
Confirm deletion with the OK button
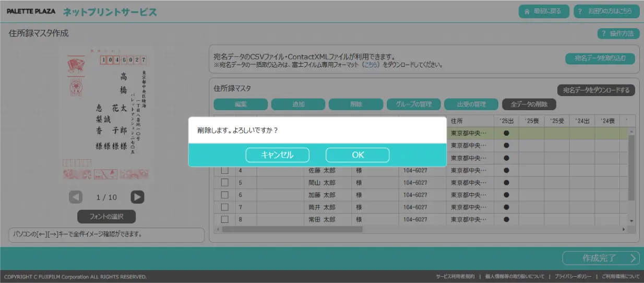pos(357,155)
